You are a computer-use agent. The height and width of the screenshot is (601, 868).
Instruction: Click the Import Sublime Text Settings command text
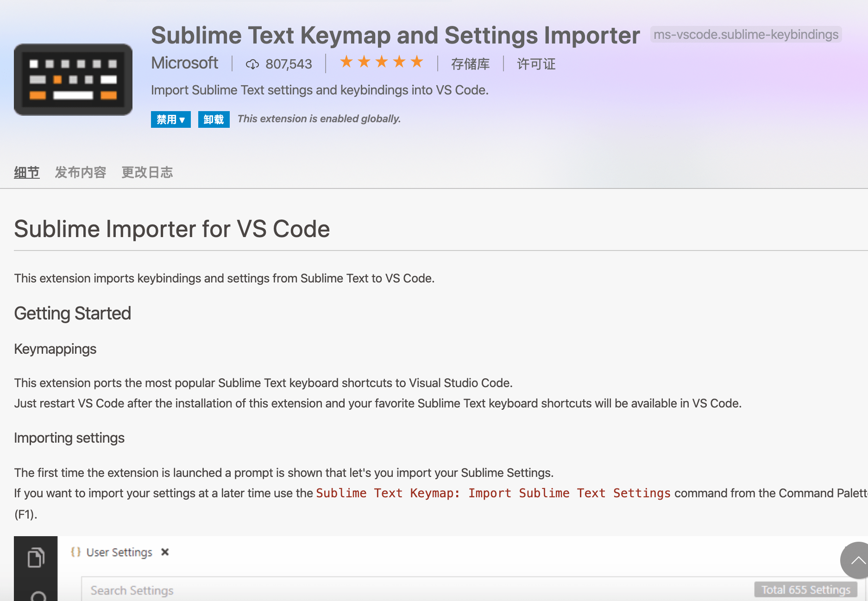pyautogui.click(x=493, y=493)
